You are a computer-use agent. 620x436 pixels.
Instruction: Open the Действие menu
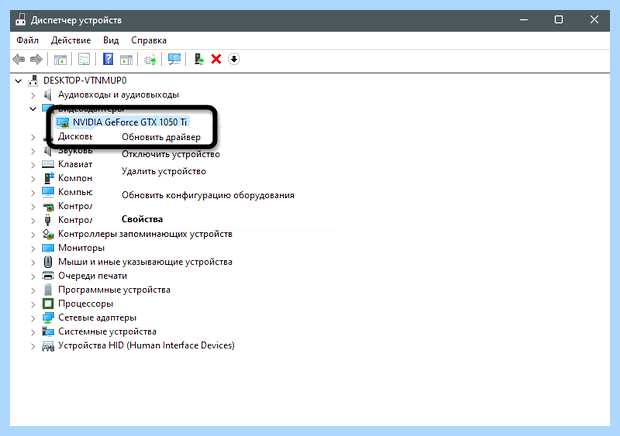[x=71, y=40]
